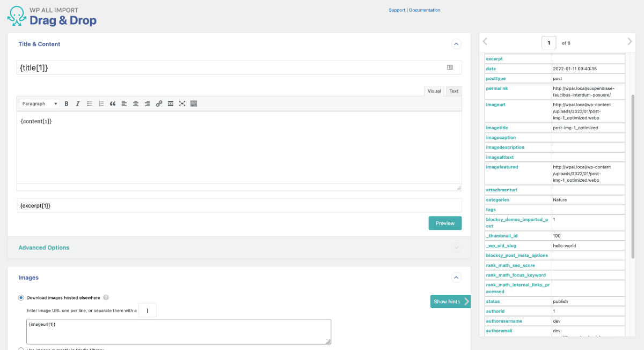
Task: Click the 'imagealttext' field name
Action: tap(500, 157)
